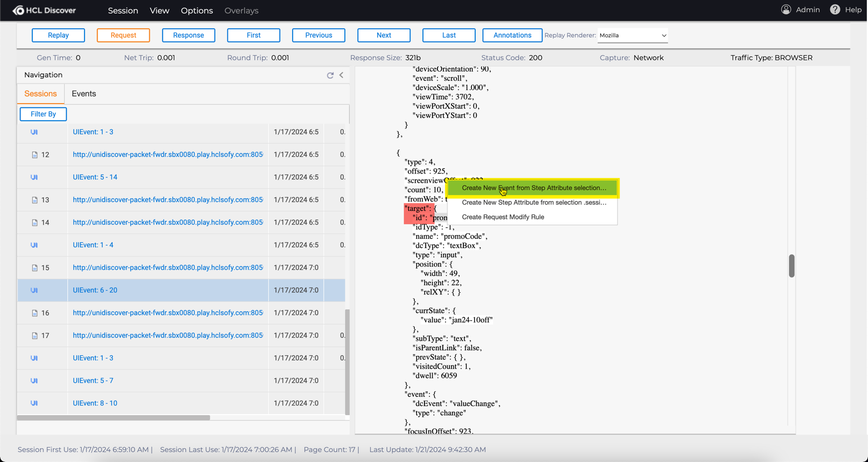Click the Traffic Type: BROWSER text
Viewport: 868px width, 462px height.
(x=772, y=58)
